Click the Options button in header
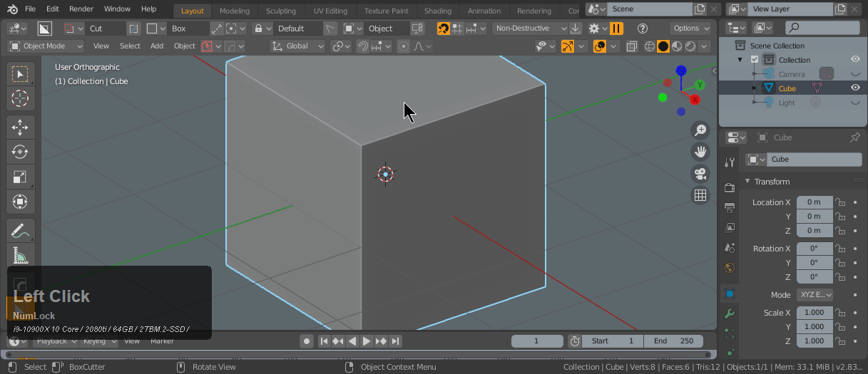Screen dimensions: 868x374 (x=690, y=28)
